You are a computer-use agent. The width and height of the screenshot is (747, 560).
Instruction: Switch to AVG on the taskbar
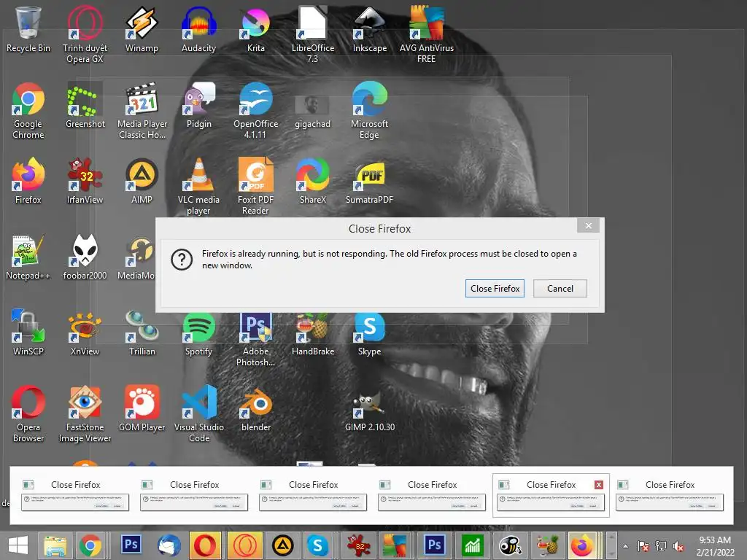(395, 545)
